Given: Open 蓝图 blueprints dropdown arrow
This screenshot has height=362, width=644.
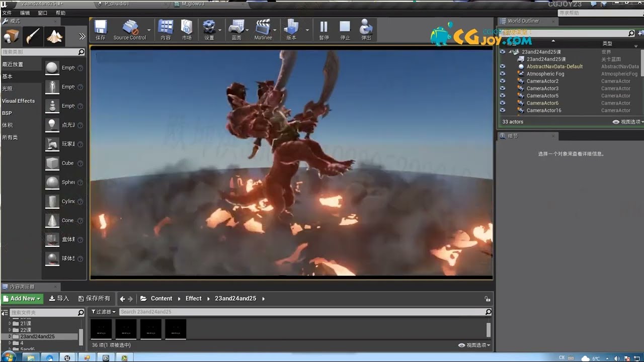Looking at the screenshot, I should tap(248, 31).
